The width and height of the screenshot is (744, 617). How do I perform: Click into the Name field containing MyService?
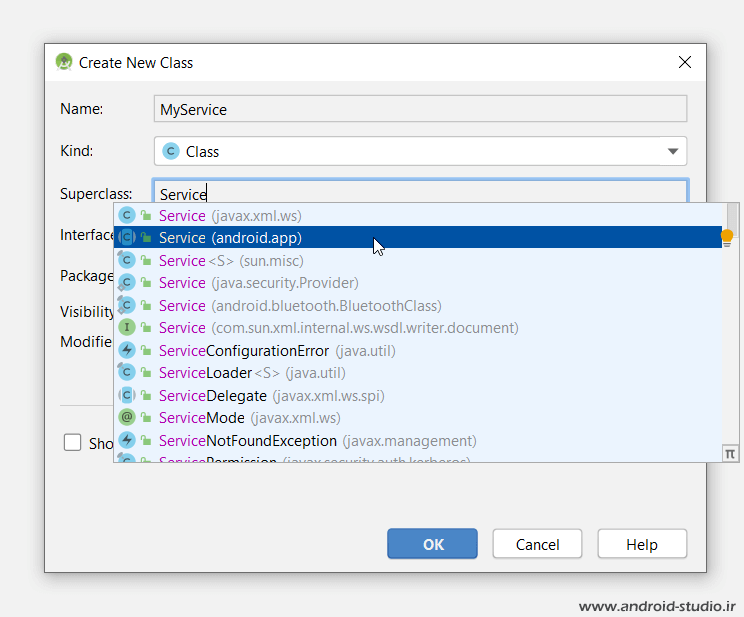pyautogui.click(x=420, y=109)
